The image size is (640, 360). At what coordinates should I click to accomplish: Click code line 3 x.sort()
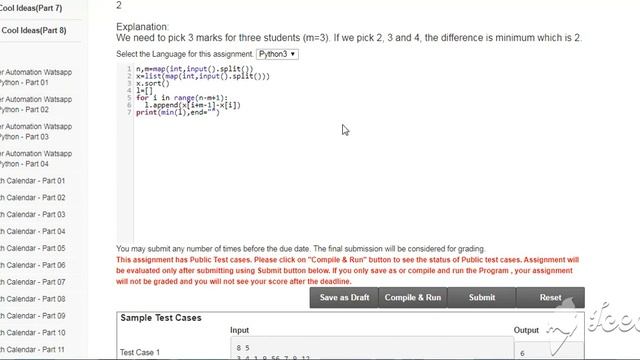153,84
